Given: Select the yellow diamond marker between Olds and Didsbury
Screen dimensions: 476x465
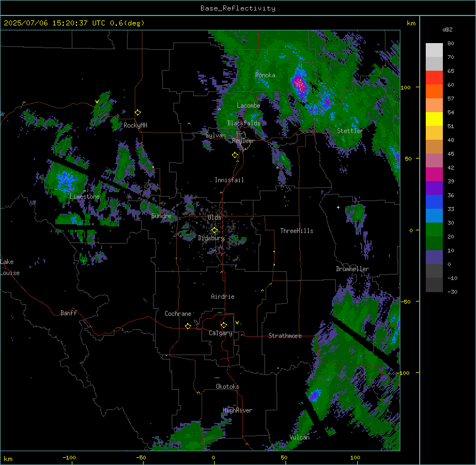Looking at the screenshot, I should coord(214,230).
